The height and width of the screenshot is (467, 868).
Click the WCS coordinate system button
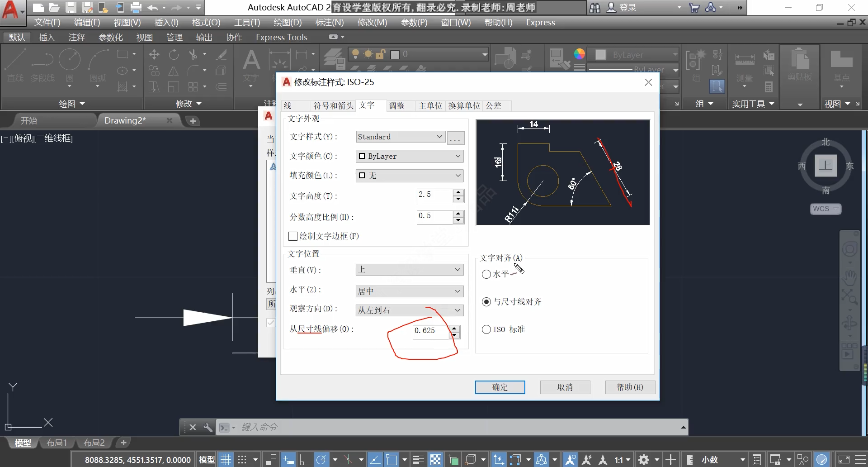tap(825, 209)
